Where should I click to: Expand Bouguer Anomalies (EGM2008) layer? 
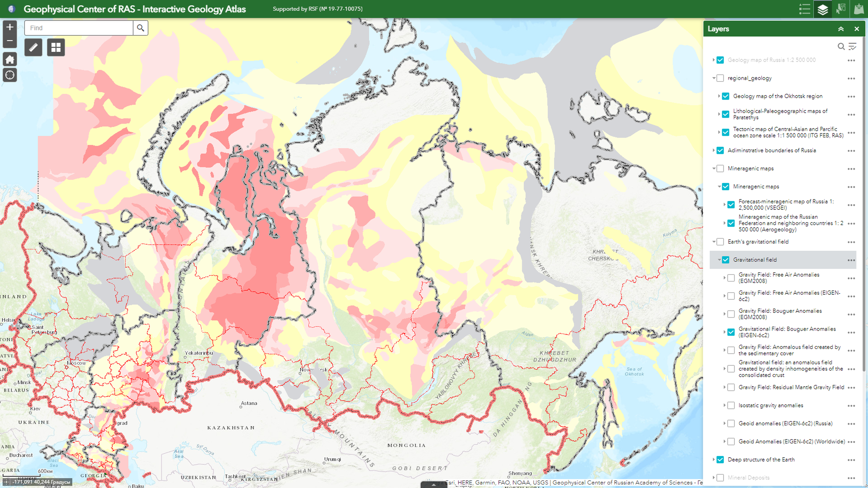click(x=724, y=314)
